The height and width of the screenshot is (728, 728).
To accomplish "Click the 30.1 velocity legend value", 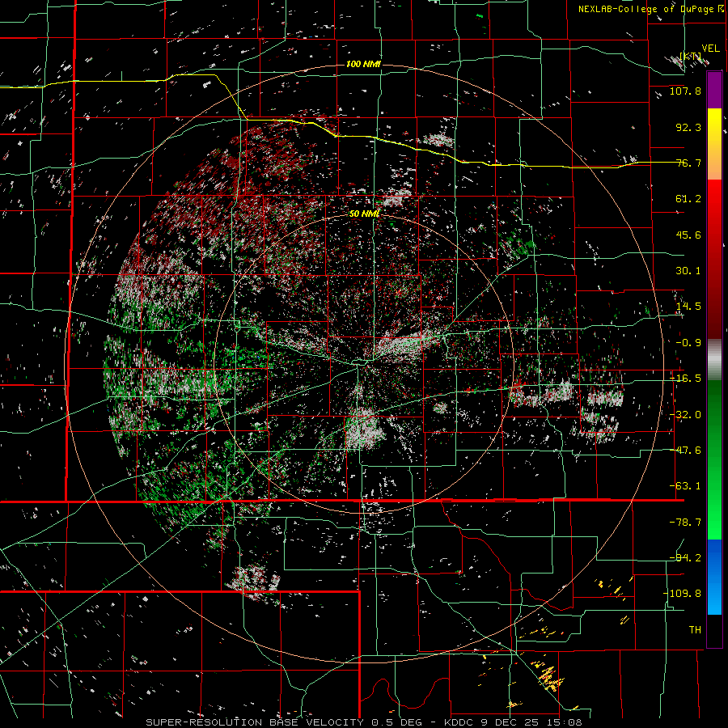I will point(688,271).
